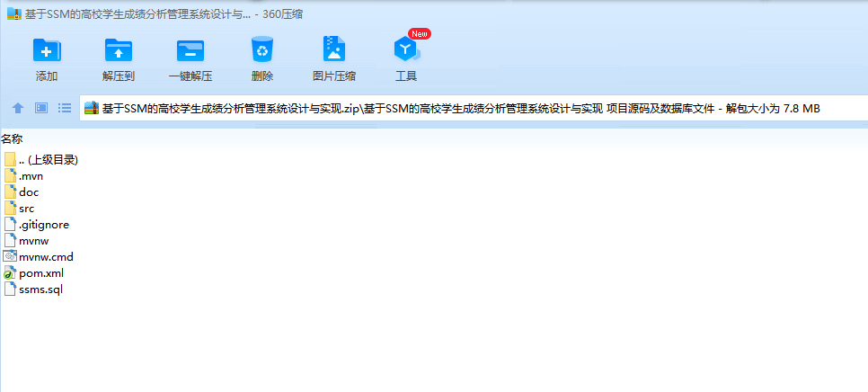The height and width of the screenshot is (392, 868).
Task: Click the .mvn folder icon
Action: [x=10, y=176]
